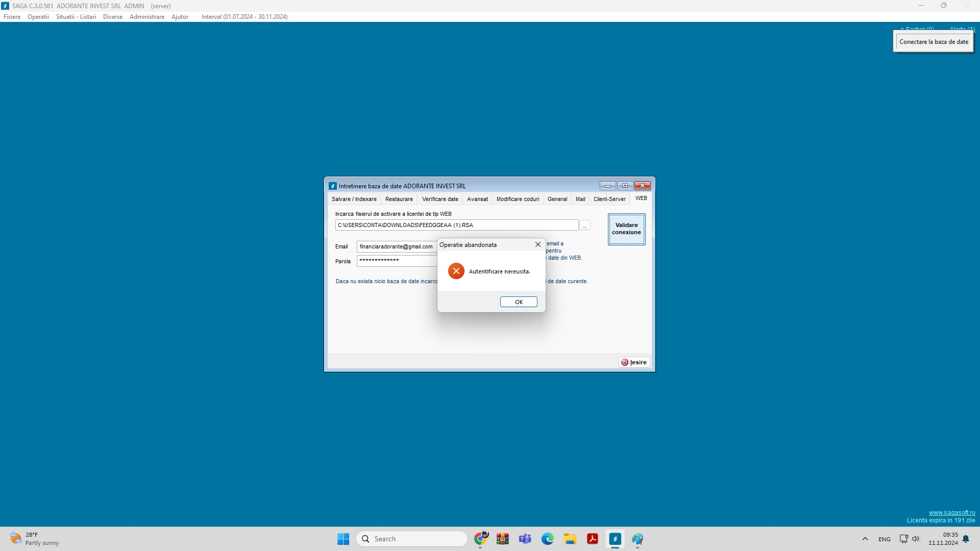Maximize the Intretinere baza de date window
The image size is (980, 551).
(x=625, y=186)
